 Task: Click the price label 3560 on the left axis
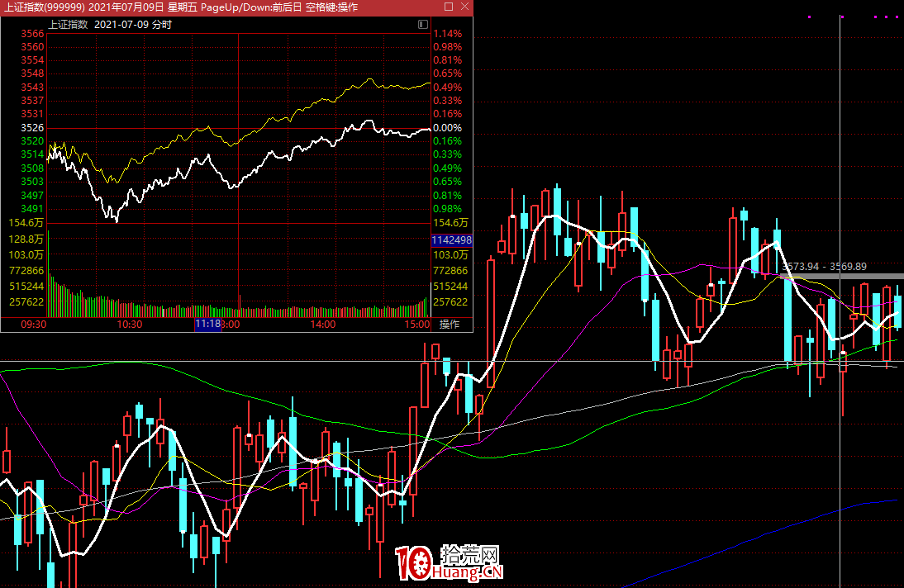[x=32, y=47]
